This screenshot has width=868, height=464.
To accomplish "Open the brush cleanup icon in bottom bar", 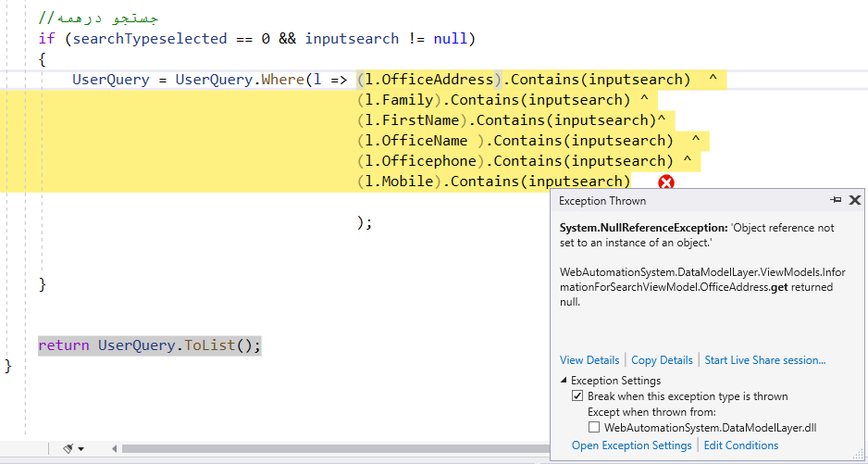I will 68,448.
